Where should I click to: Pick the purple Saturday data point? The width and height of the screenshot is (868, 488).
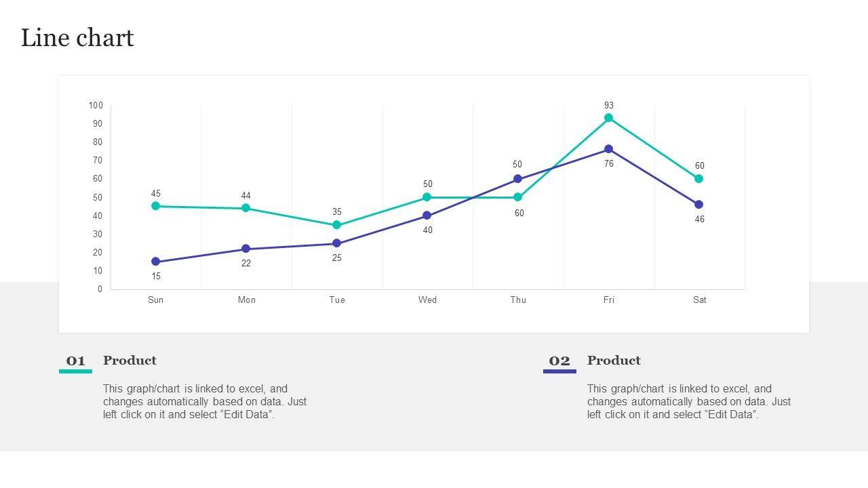point(699,205)
